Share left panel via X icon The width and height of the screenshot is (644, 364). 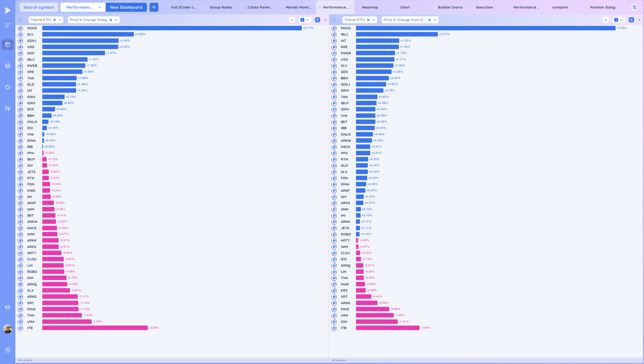317,20
